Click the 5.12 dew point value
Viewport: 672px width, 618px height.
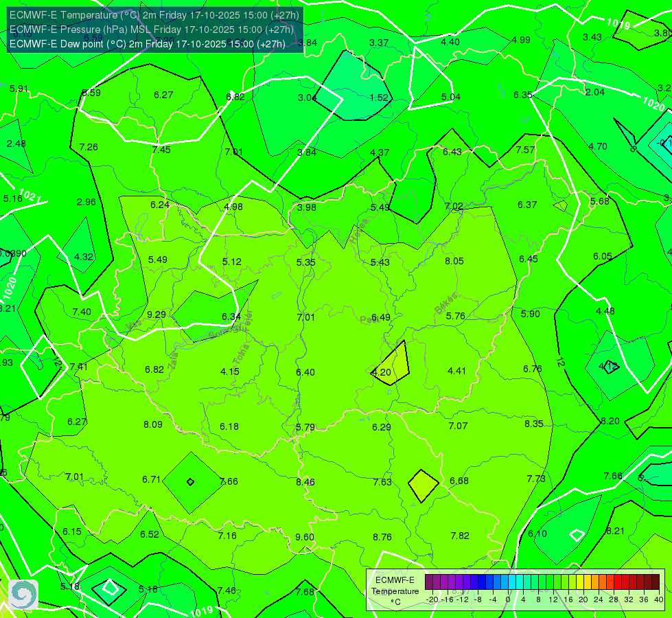click(x=232, y=262)
